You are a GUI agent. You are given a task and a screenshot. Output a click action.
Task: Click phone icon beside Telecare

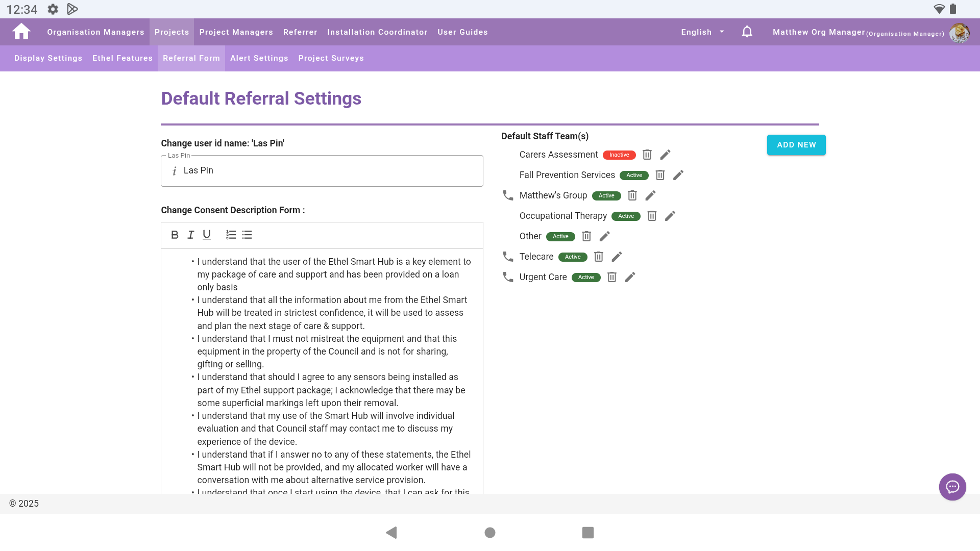click(508, 257)
